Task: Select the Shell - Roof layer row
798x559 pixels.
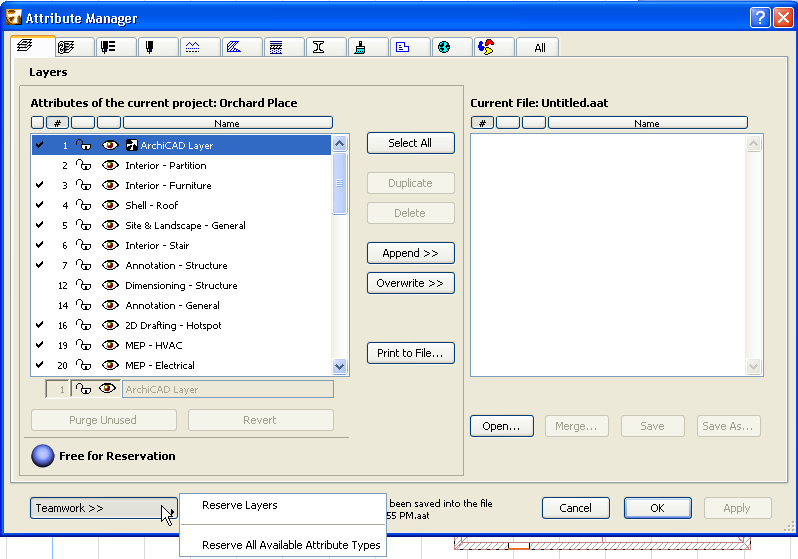Action: (181, 205)
